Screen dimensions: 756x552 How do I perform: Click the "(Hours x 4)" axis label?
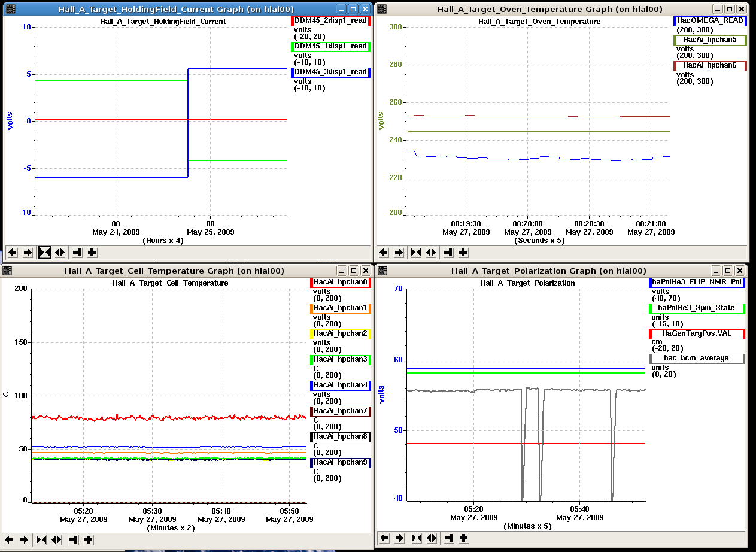[163, 240]
